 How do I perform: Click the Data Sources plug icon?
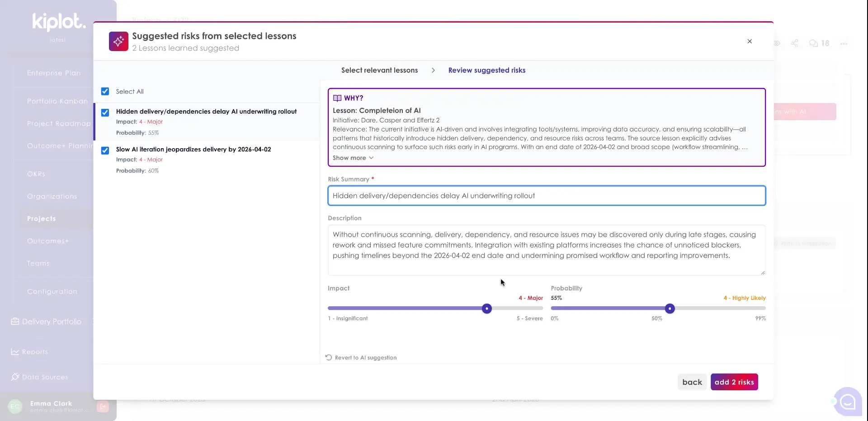click(x=15, y=377)
